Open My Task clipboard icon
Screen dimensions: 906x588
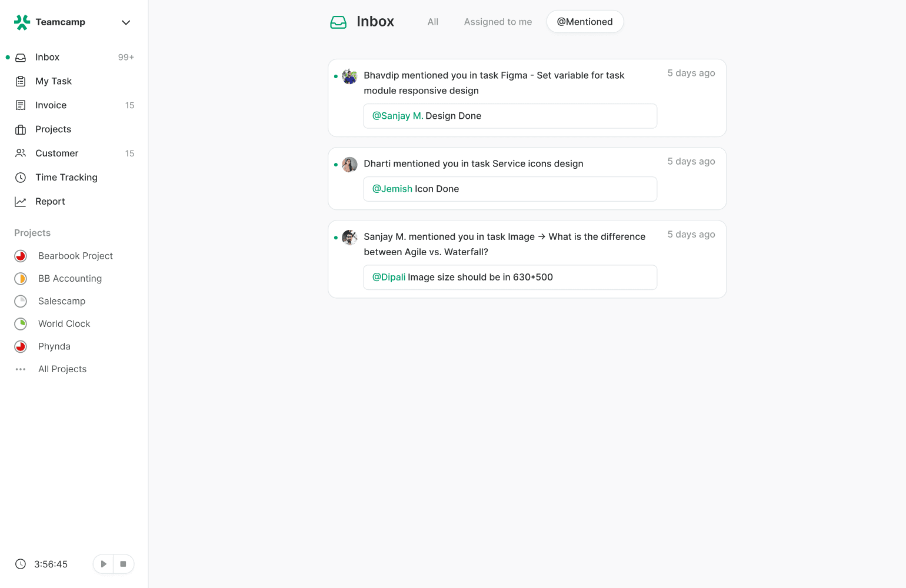pos(21,81)
